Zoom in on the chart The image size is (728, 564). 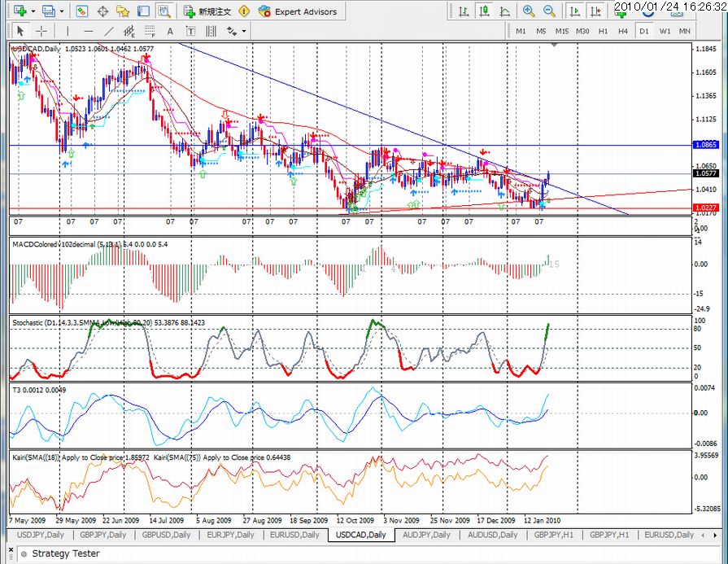[529, 11]
